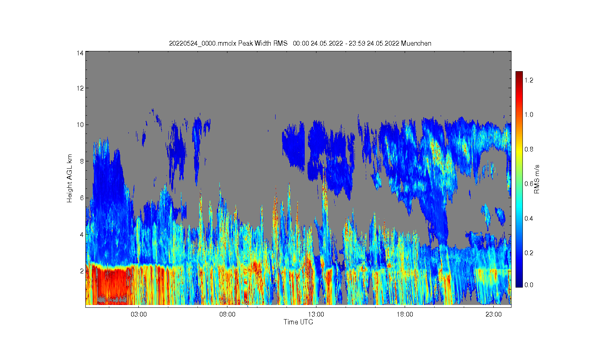Click the height tick label '6'
The height and width of the screenshot is (364, 607).
[x=82, y=198]
